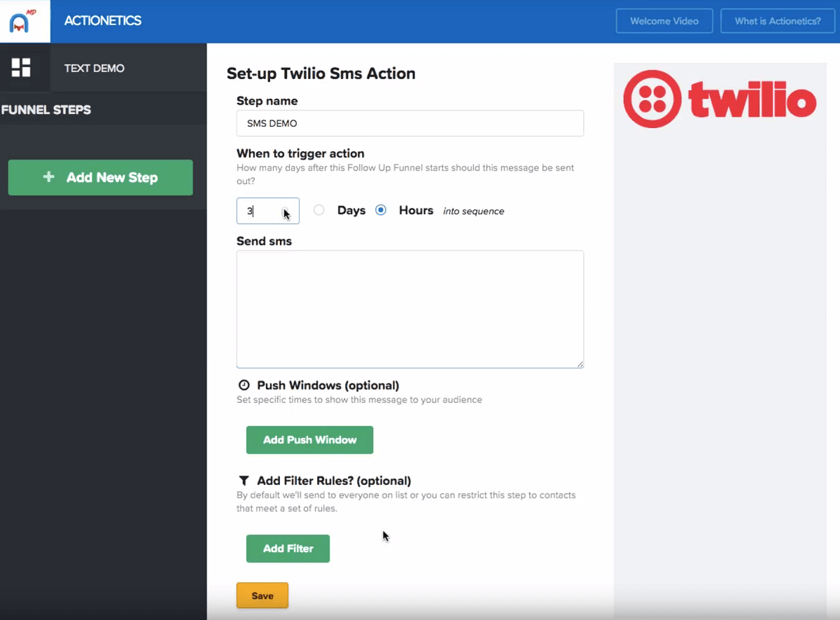Click the clock icon beside Push Windows

click(244, 385)
